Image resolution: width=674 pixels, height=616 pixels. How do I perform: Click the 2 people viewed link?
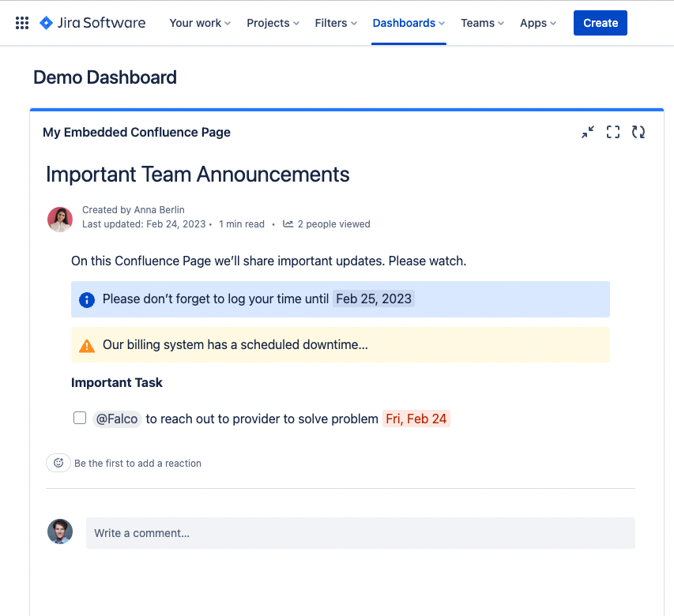tap(332, 223)
